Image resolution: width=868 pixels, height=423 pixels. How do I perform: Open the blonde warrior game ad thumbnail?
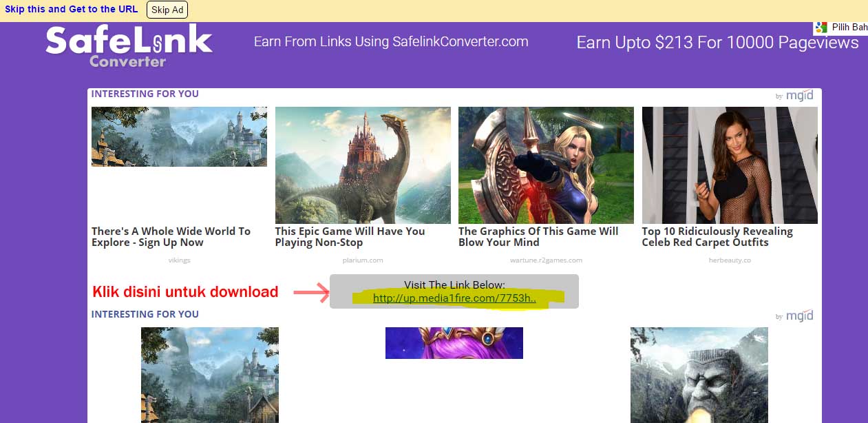546,165
